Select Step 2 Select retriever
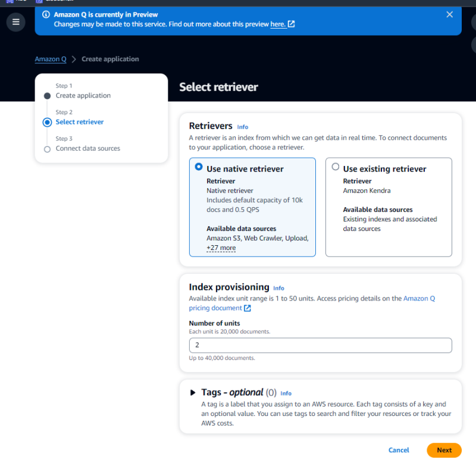This screenshot has height=463, width=476. coord(80,122)
